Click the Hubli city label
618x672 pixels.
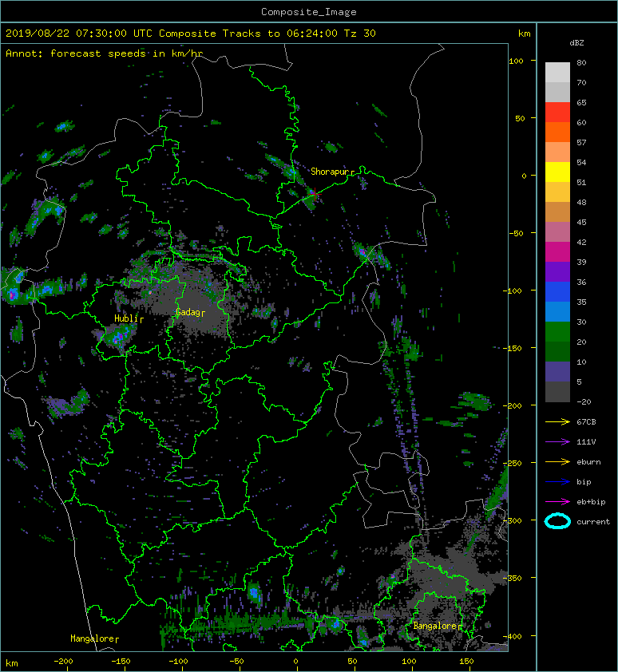point(126,318)
